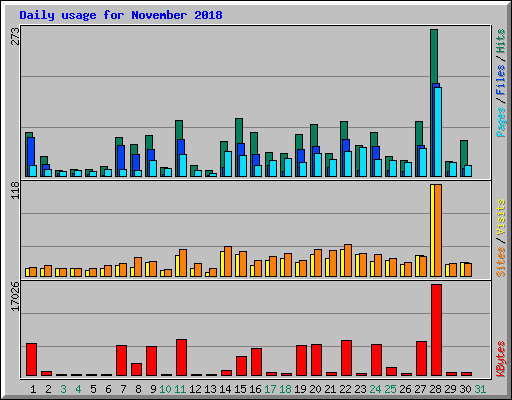Select the orange "Sites" legend label
Image resolution: width=512 pixels, height=400 pixels.
(500, 262)
